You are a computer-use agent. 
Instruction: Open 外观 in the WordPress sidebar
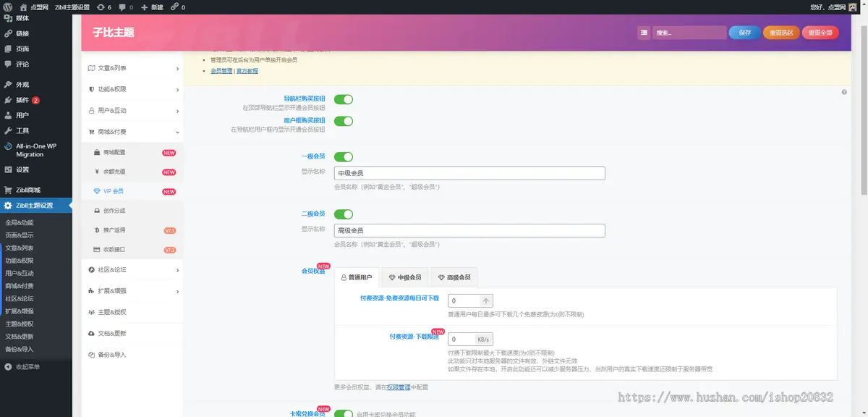coord(36,85)
